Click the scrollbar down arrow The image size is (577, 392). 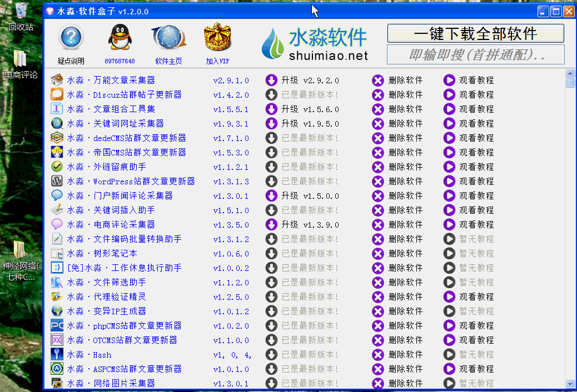(x=570, y=384)
